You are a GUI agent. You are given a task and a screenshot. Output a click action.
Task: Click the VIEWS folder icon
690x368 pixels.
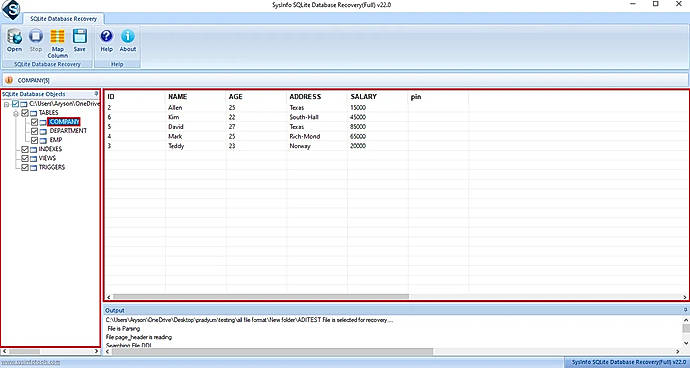click(x=34, y=158)
